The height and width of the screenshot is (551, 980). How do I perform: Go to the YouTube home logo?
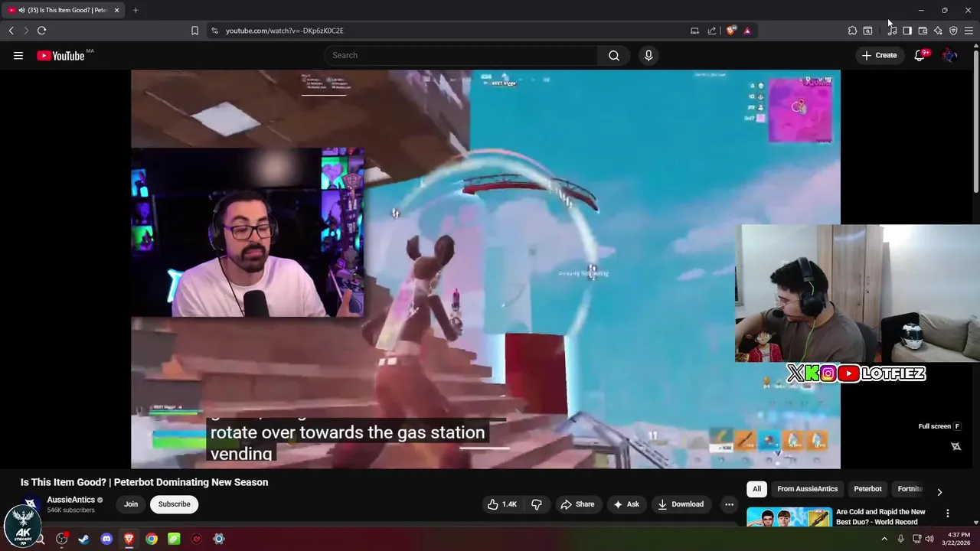60,55
